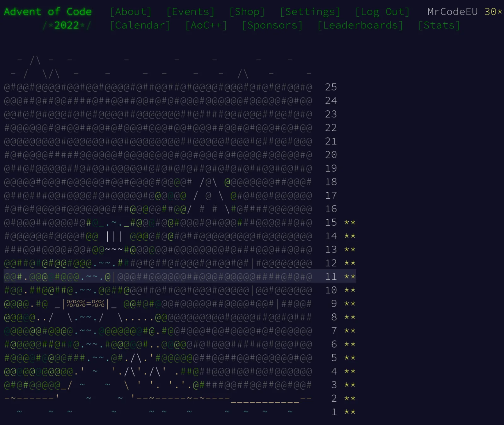Click the gold stars beside day 10
The width and height of the screenshot is (504, 425).
pos(350,290)
